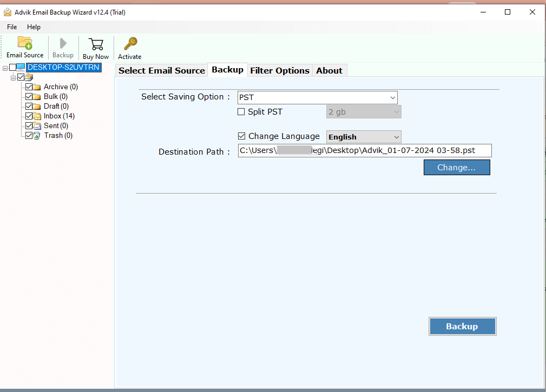Select the Draft (0) tree label
Screen dimensions: 546x392
(56, 106)
